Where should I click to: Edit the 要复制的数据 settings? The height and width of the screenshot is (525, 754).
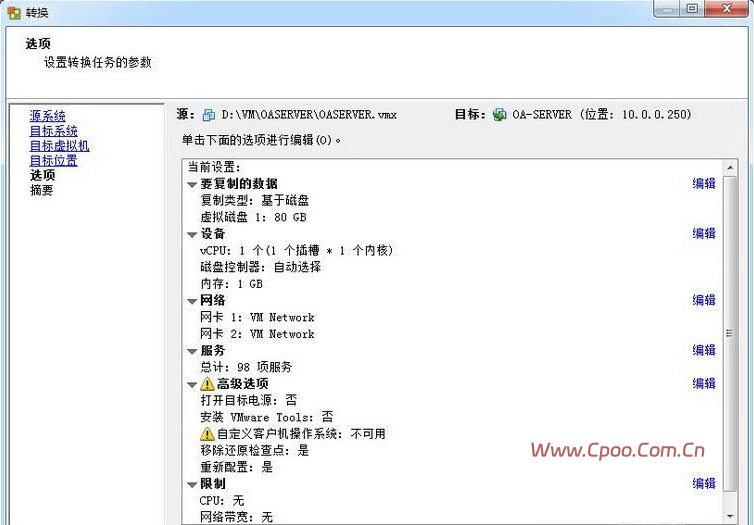point(704,183)
